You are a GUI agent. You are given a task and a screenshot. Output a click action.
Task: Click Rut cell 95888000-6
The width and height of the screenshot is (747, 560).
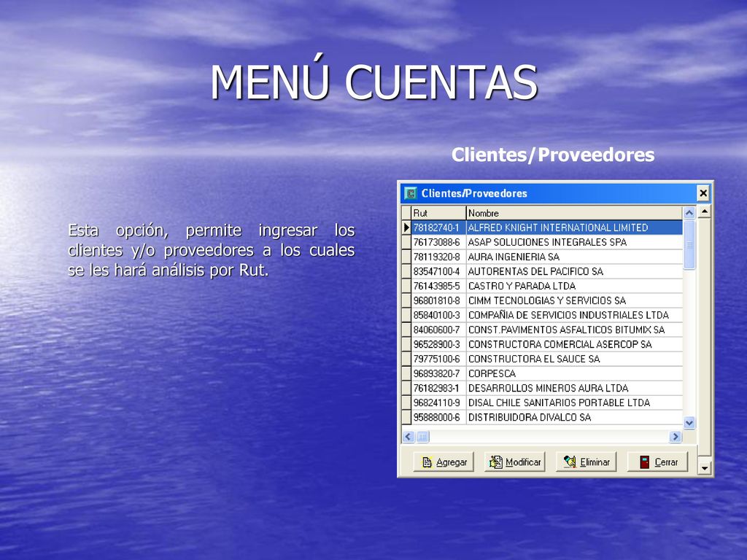pyautogui.click(x=438, y=417)
